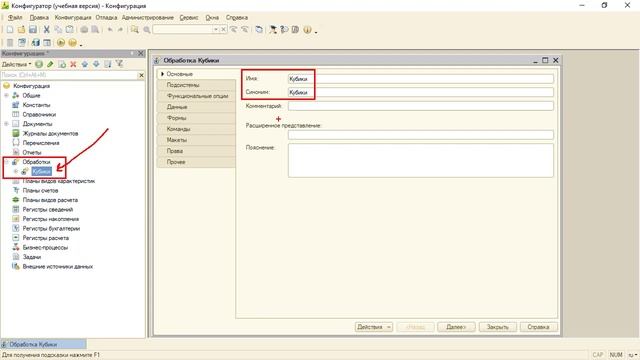The image size is (640, 360).
Task: Select Бизнес-процессы tree item
Action: click(x=45, y=247)
